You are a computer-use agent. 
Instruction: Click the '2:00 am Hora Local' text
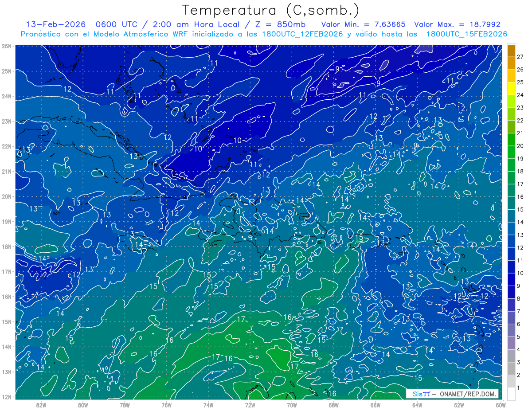196,24
